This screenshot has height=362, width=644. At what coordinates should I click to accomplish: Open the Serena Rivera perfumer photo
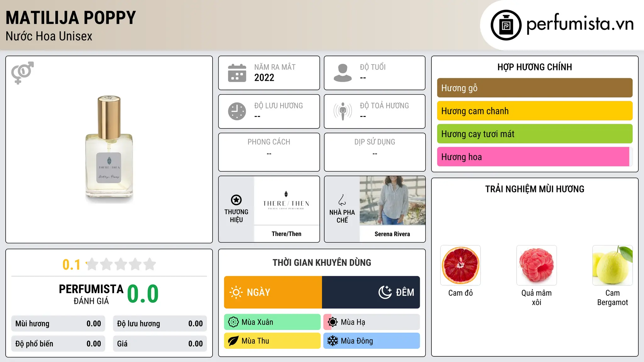click(x=392, y=200)
